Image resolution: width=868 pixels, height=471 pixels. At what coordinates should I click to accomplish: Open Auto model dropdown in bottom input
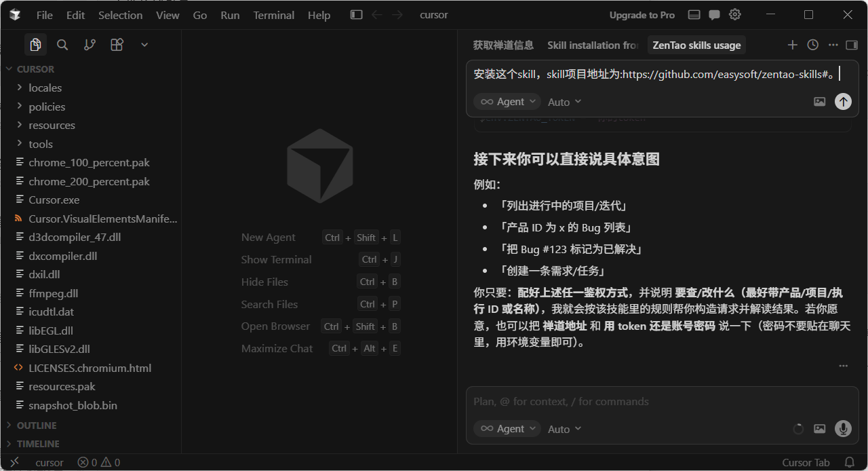click(565, 429)
